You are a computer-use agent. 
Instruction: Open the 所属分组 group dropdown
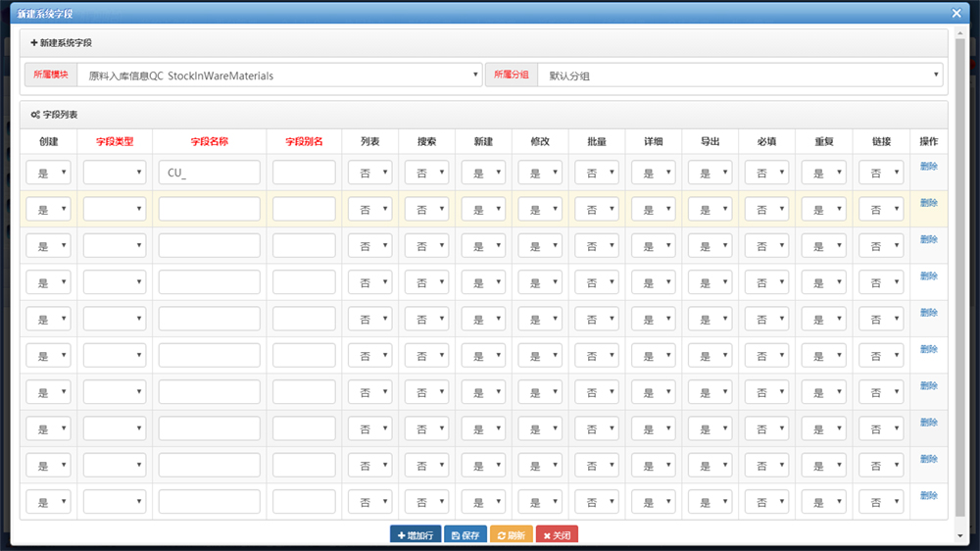coord(740,75)
